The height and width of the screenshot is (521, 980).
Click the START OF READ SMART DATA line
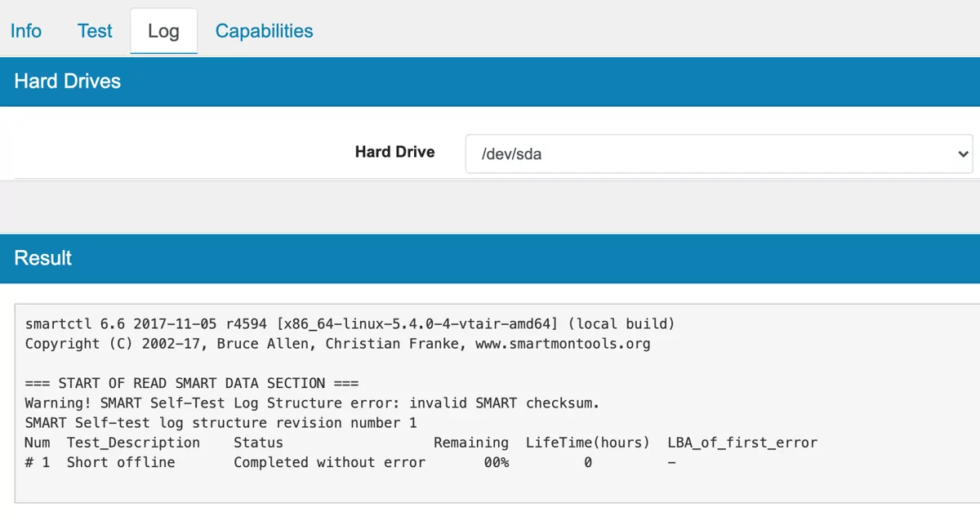pos(192,383)
